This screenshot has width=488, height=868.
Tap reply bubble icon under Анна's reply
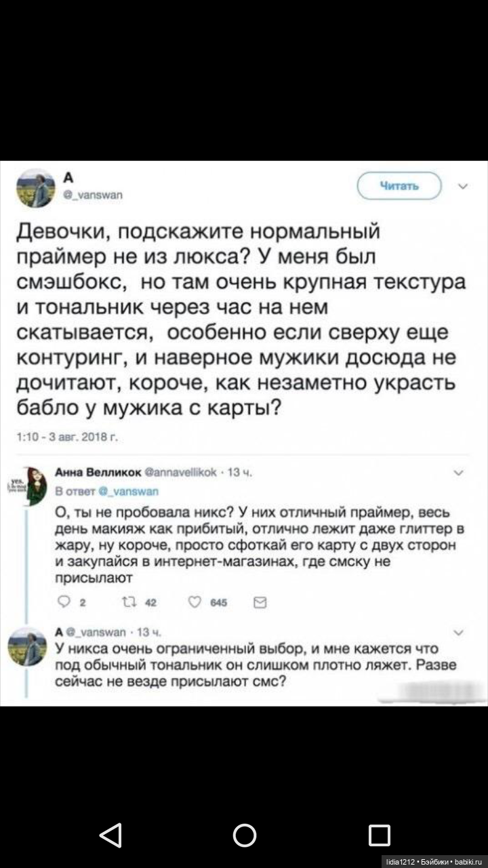click(66, 599)
